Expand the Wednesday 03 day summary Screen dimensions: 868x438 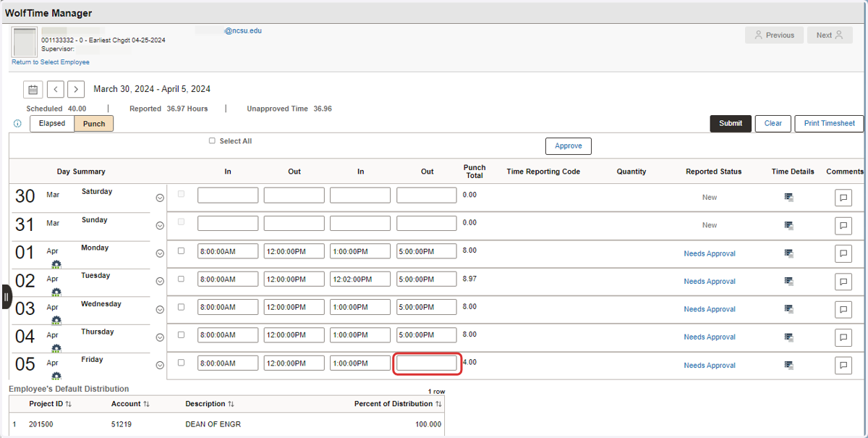click(160, 310)
